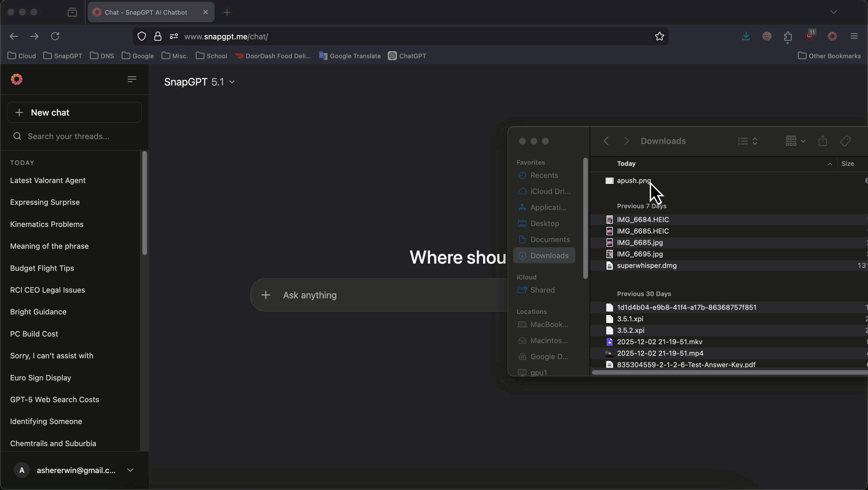Go back in Finder window
The image size is (868, 490).
606,141
